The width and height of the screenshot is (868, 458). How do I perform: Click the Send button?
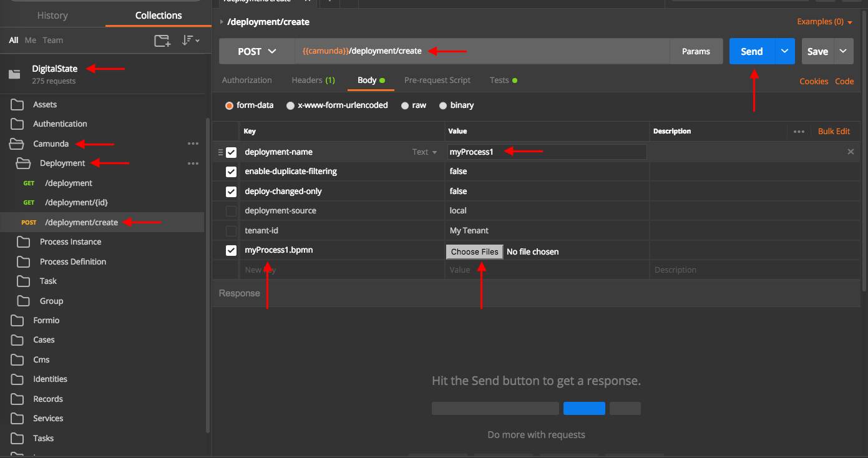752,51
